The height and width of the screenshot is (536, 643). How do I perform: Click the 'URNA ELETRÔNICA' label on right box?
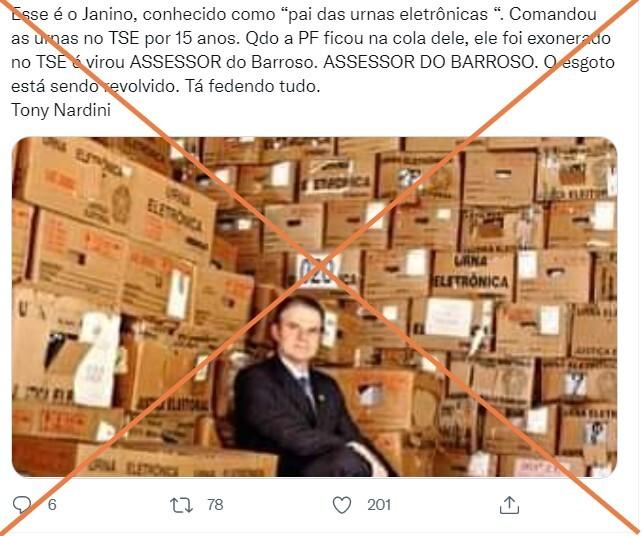coord(472,272)
